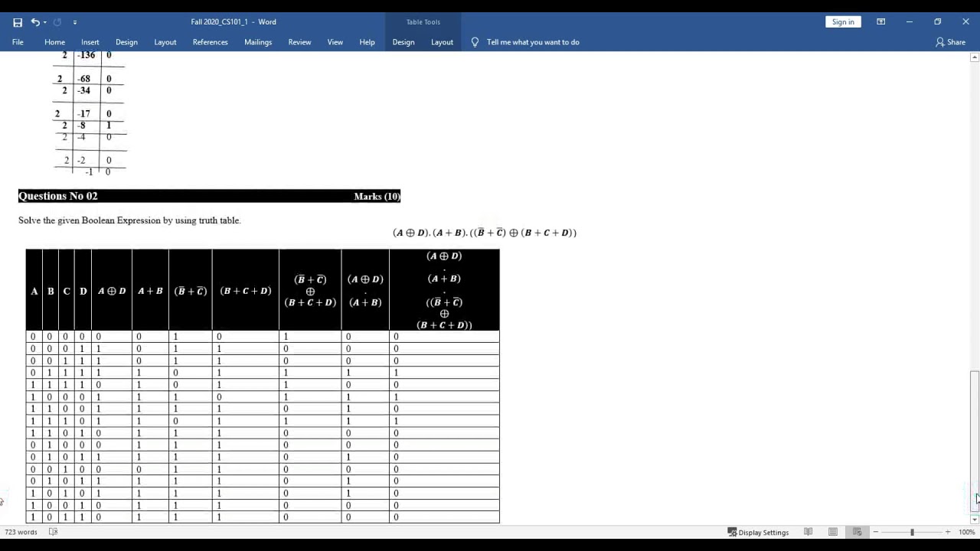The width and height of the screenshot is (980, 551).
Task: Open Ribbon Display Options icon
Action: pyautogui.click(x=881, y=22)
